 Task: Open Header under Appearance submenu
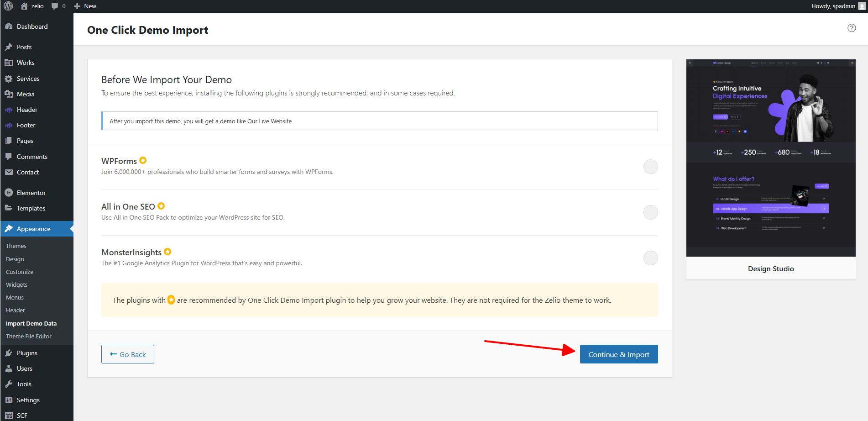pyautogui.click(x=16, y=310)
